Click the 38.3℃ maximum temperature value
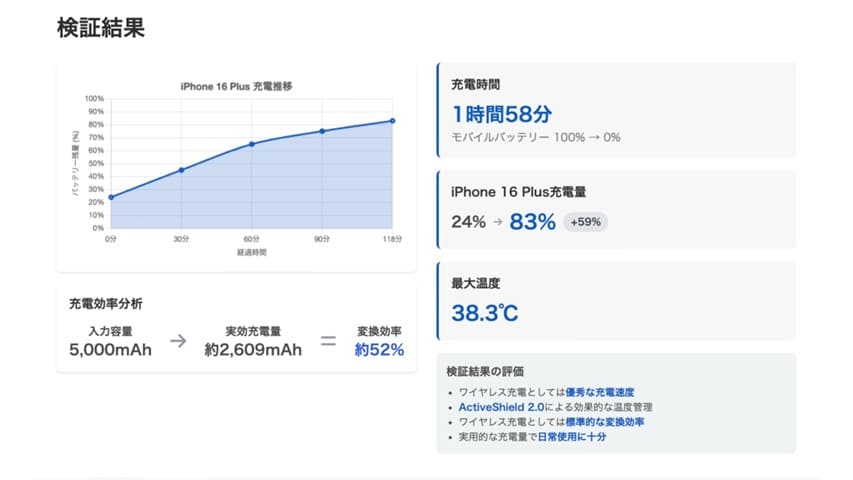Viewport: 853px width, 480px height. 485,313
